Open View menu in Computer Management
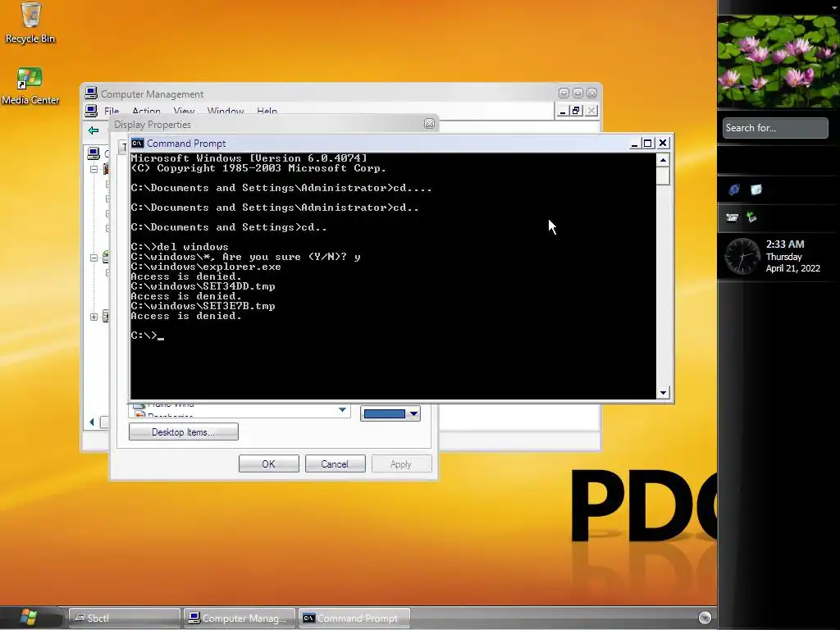Viewport: 840px width, 630px height. click(x=184, y=112)
